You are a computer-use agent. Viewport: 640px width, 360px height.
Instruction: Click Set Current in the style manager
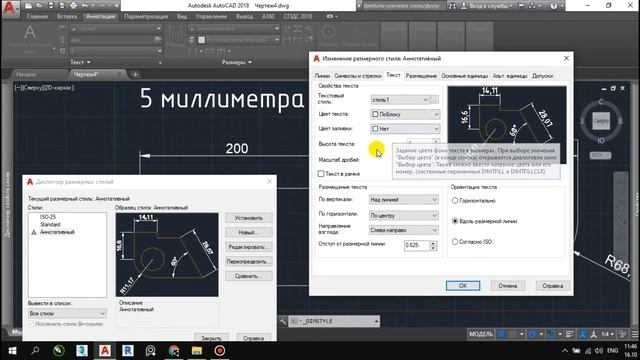pyautogui.click(x=249, y=218)
